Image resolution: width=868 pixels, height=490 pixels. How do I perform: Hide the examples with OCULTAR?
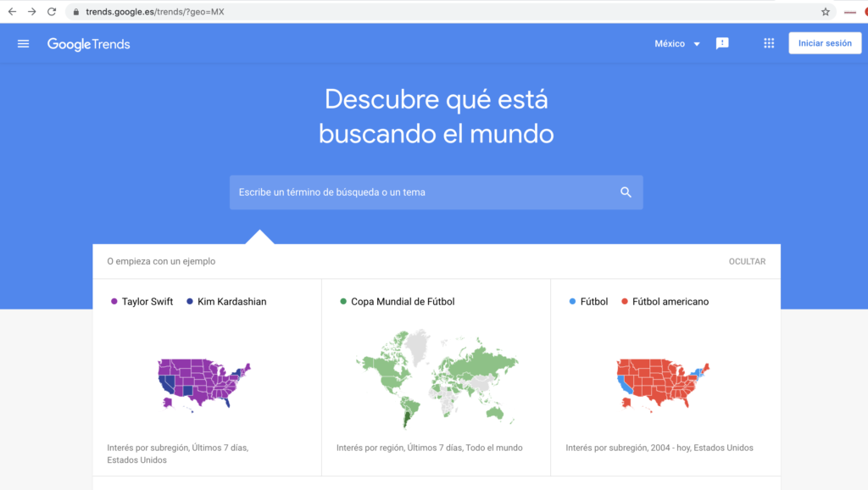click(747, 261)
